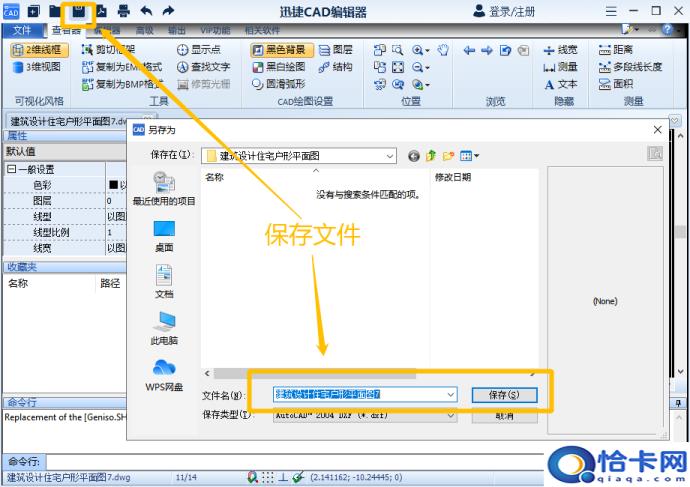
Task: Switch to 3维视图 mode
Action: click(37, 67)
